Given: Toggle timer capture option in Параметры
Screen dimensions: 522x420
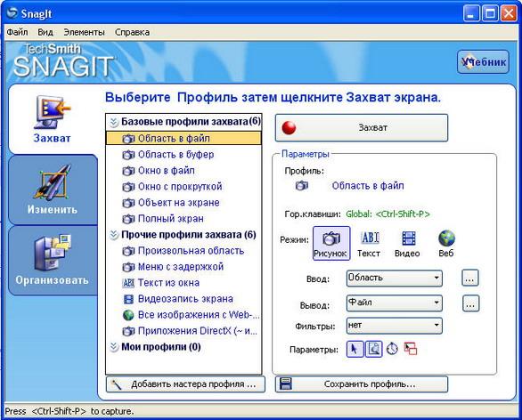Looking at the screenshot, I should tap(392, 349).
